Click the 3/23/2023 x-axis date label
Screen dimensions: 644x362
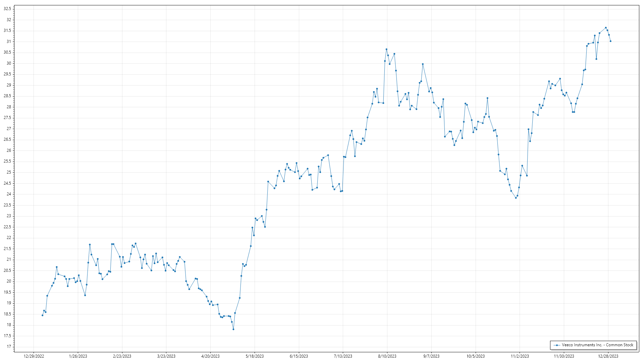166,356
